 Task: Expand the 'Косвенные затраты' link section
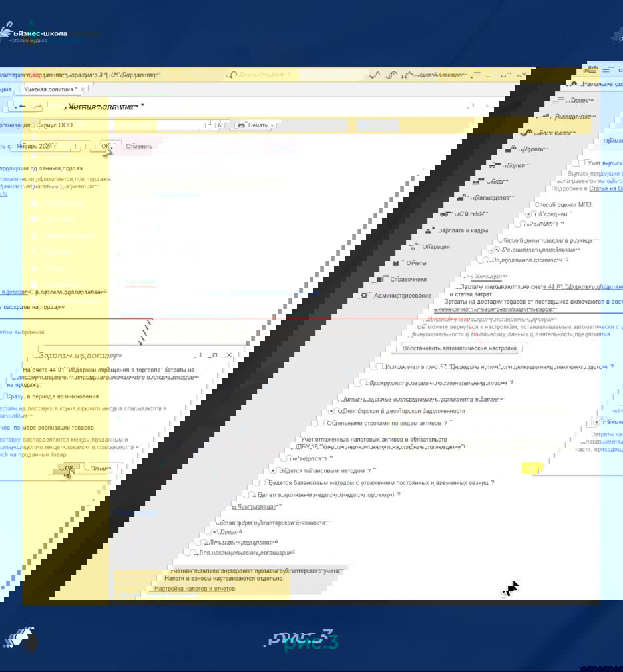[x=487, y=276]
